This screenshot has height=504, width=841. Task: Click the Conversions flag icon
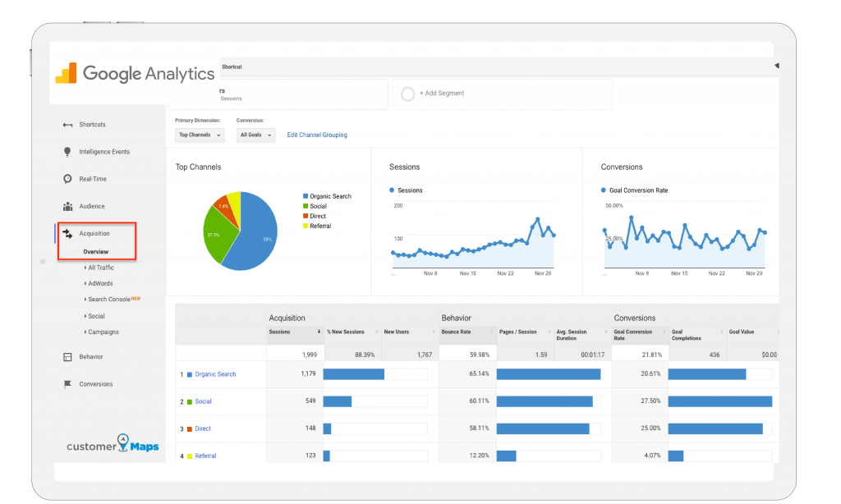pos(67,384)
